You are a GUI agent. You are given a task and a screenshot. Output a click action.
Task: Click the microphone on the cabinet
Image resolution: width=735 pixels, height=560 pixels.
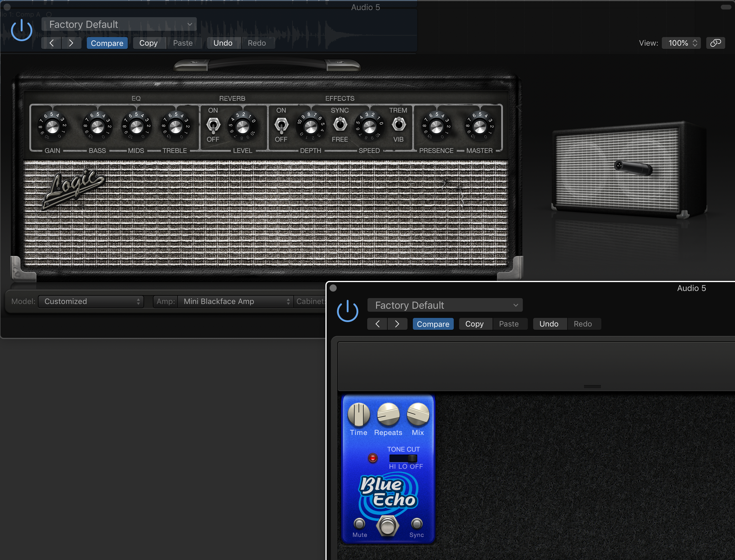coord(633,167)
